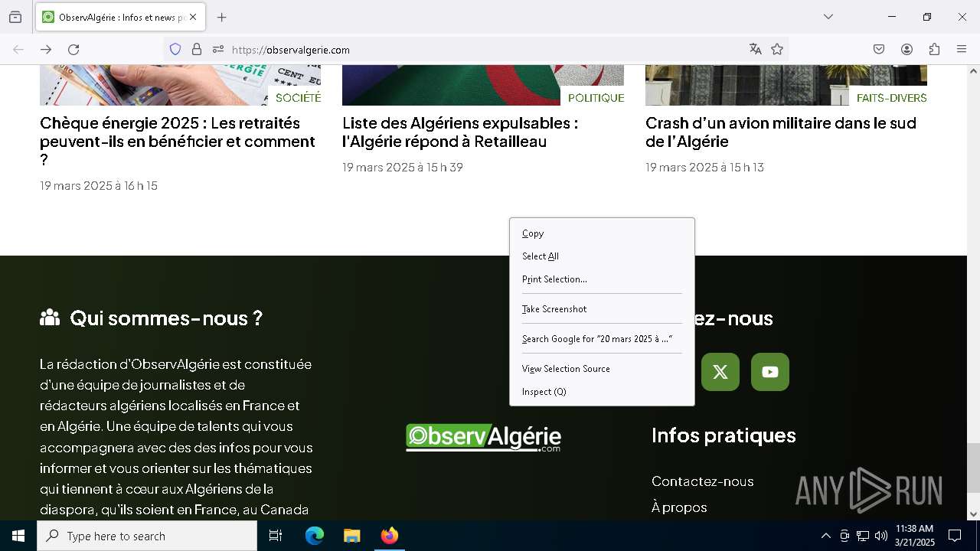Screen dimensions: 980x551
Task: Translate this page icon
Action: pyautogui.click(x=756, y=49)
